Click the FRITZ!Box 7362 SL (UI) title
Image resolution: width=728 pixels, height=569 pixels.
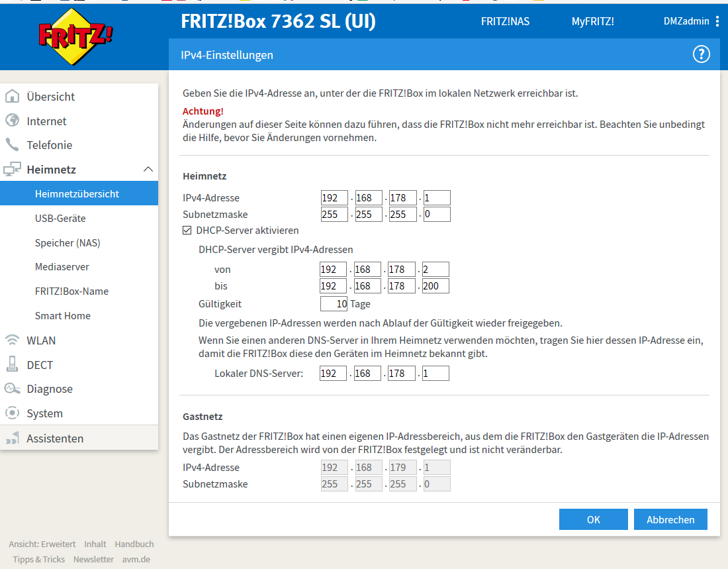pyautogui.click(x=278, y=21)
